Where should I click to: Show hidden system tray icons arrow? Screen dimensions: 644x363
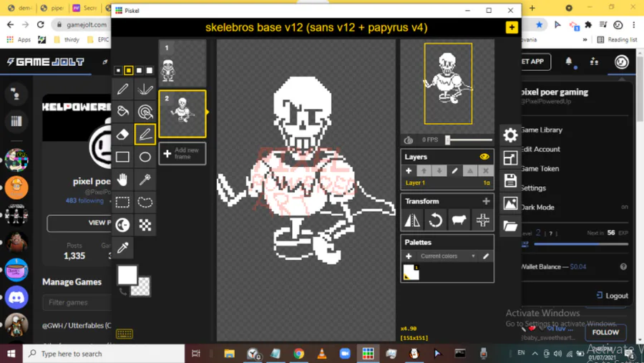point(535,353)
